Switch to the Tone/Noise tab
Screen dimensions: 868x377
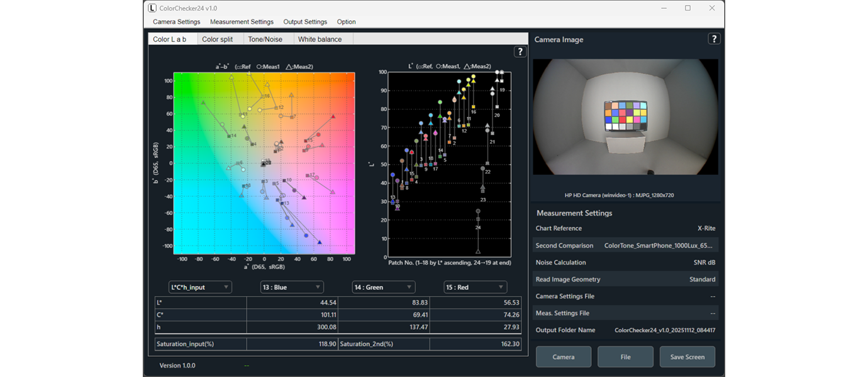tap(265, 39)
